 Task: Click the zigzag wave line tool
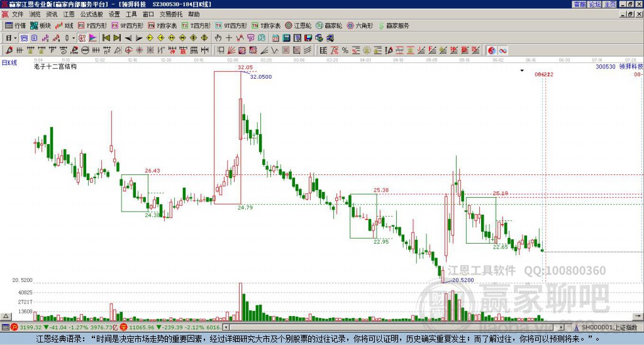pyautogui.click(x=274, y=50)
